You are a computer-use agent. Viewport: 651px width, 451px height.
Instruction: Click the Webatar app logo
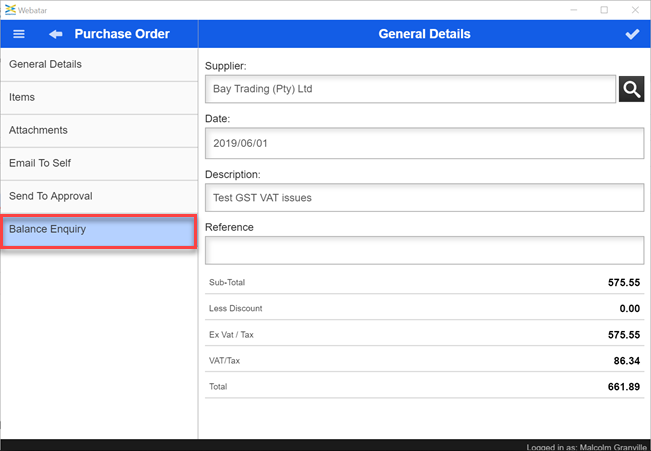coord(10,9)
